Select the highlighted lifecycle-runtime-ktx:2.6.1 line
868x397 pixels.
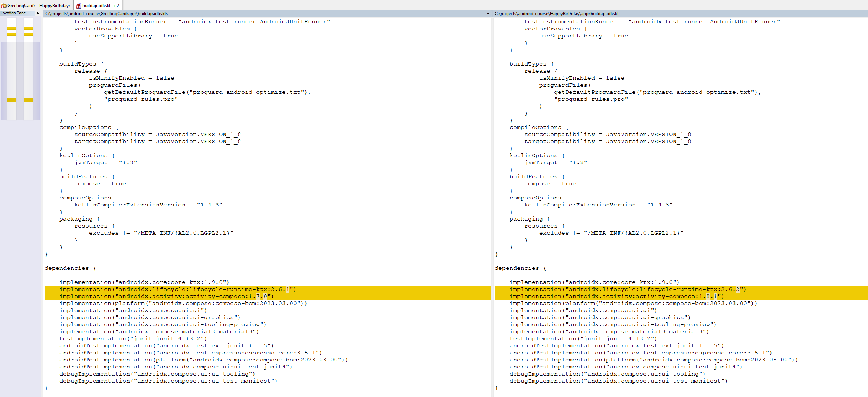[178, 289]
